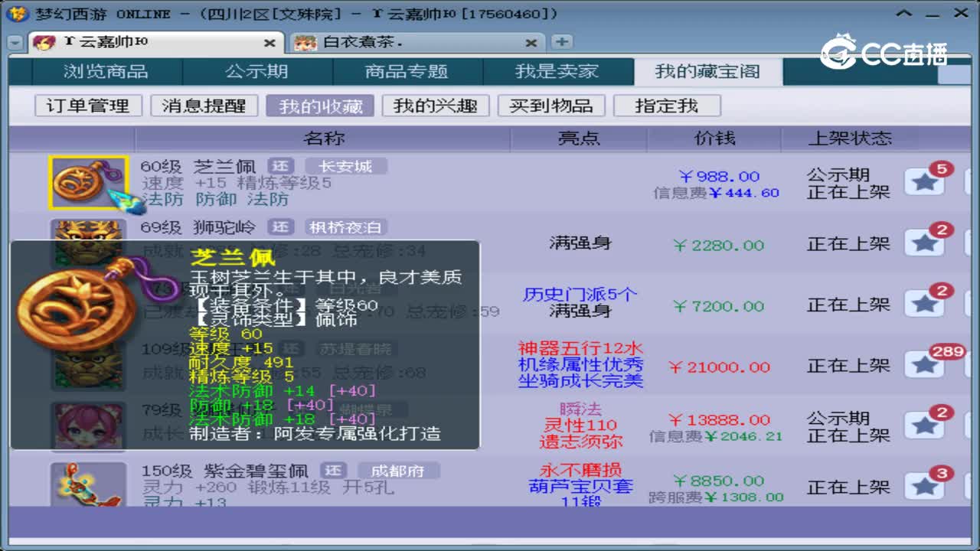Open the 浏览商品 tab

pos(106,72)
